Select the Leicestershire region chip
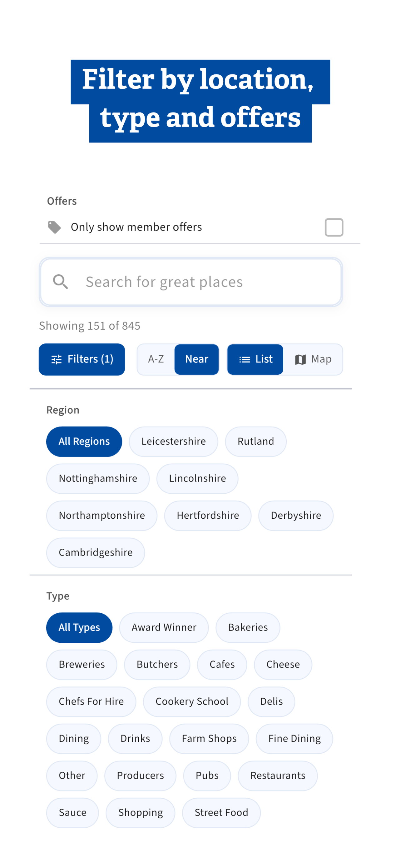The image size is (401, 868). pyautogui.click(x=173, y=441)
